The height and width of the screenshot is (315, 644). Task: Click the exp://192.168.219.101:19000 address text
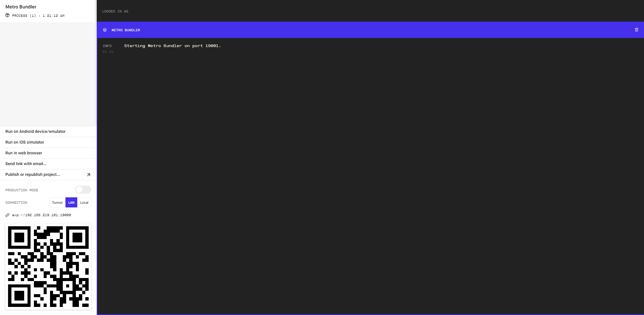(42, 215)
